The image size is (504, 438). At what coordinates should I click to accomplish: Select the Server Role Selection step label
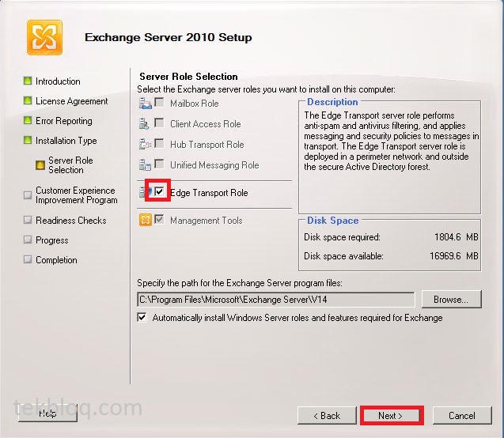point(70,165)
